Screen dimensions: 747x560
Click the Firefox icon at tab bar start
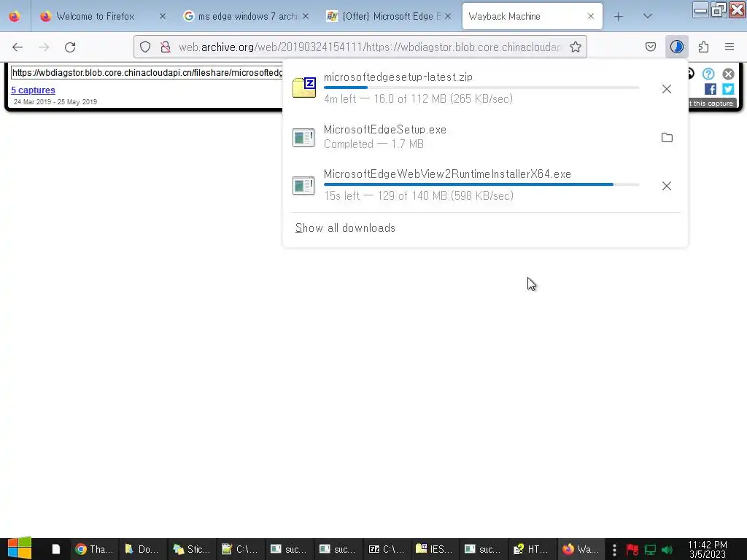tap(15, 16)
